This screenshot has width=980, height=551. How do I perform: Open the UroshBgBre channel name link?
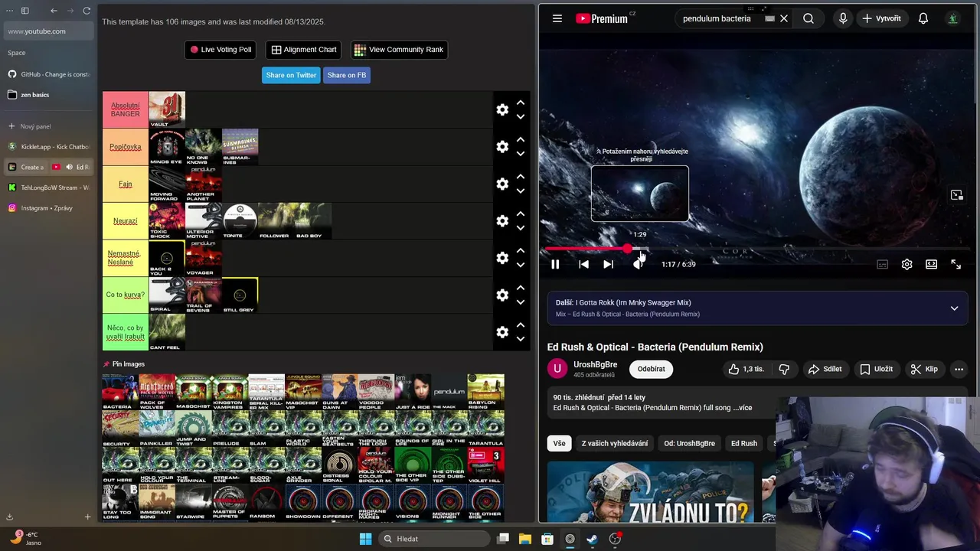click(595, 364)
